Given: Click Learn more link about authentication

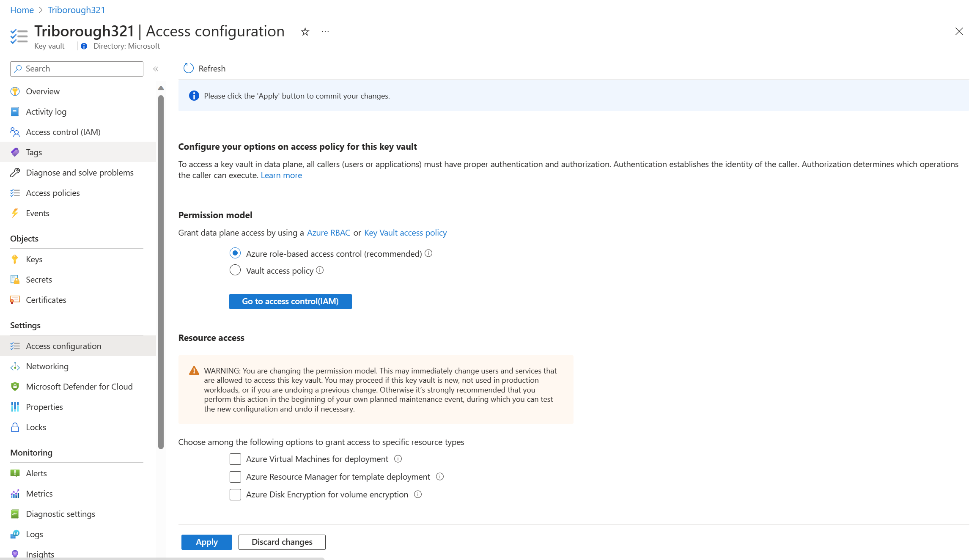Looking at the screenshot, I should 281,175.
